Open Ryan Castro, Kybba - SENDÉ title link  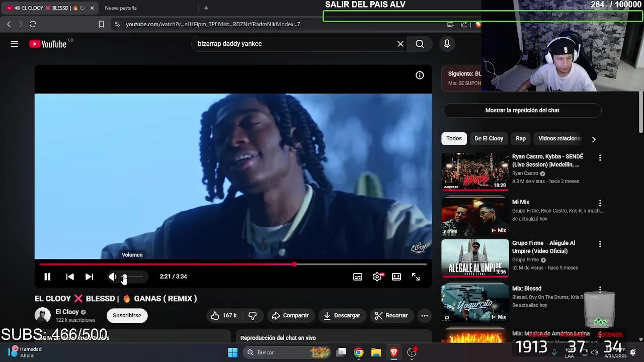point(547,160)
